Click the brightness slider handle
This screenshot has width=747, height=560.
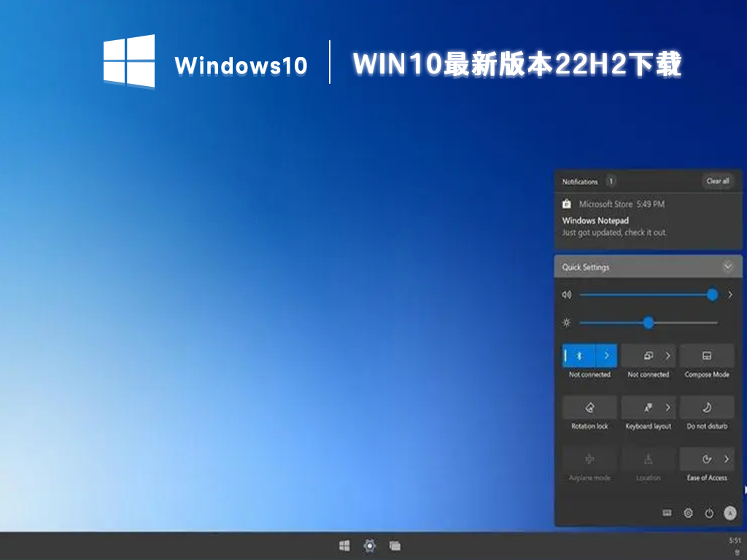[648, 322]
